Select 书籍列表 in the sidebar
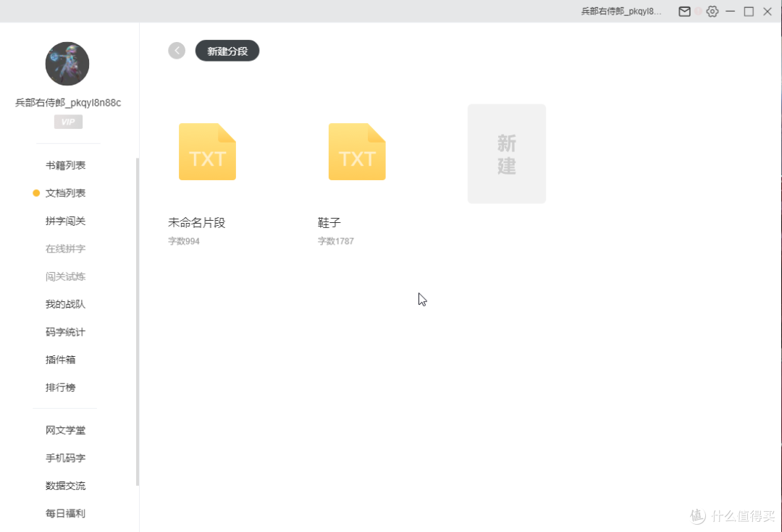Screen dimensions: 782x532 (x=65, y=166)
